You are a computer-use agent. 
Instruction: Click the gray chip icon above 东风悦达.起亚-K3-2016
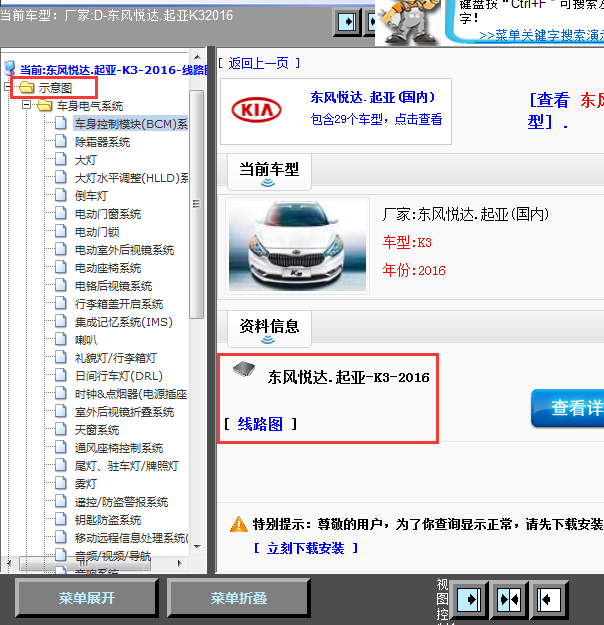pos(244,369)
